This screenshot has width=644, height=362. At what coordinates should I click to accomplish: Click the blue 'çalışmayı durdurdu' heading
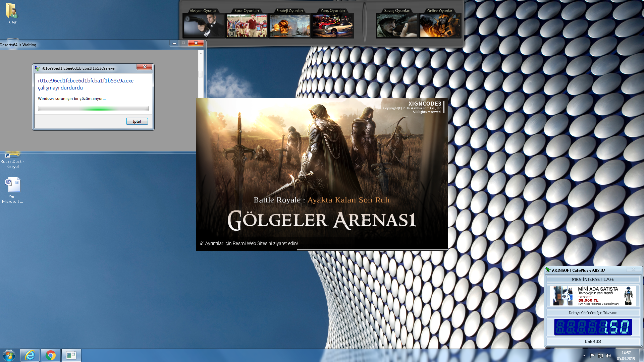(86, 84)
